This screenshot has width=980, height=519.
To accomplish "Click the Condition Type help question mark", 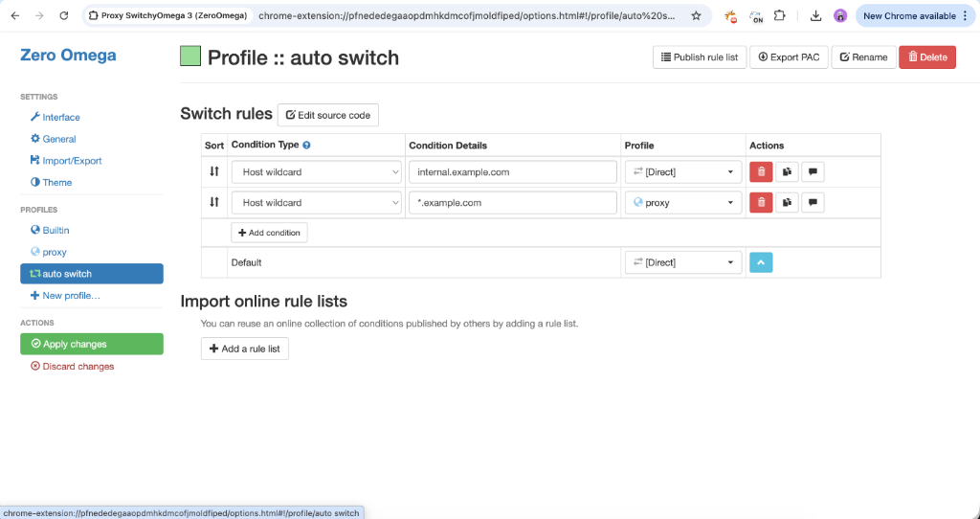I will pos(306,146).
